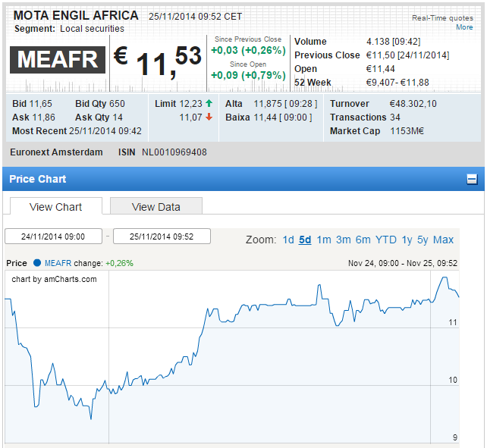Click the MOTA ENGIL AFRICA title
The height and width of the screenshot is (448, 487).
76,15
